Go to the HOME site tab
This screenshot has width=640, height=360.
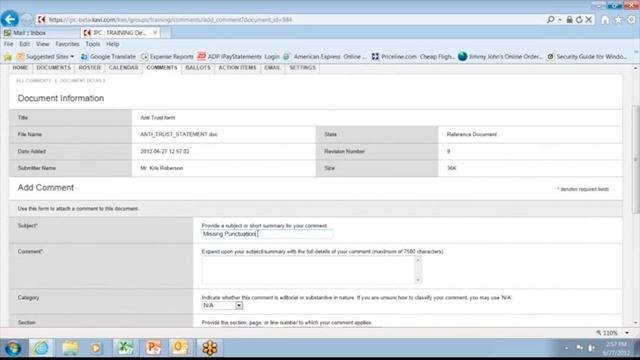click(20, 68)
